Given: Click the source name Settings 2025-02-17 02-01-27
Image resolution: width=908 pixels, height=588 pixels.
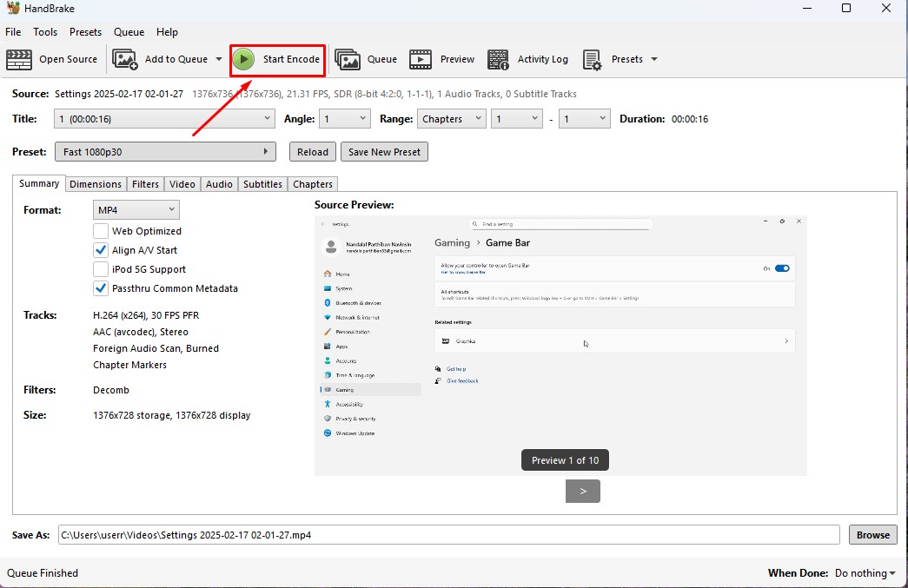Looking at the screenshot, I should (119, 94).
